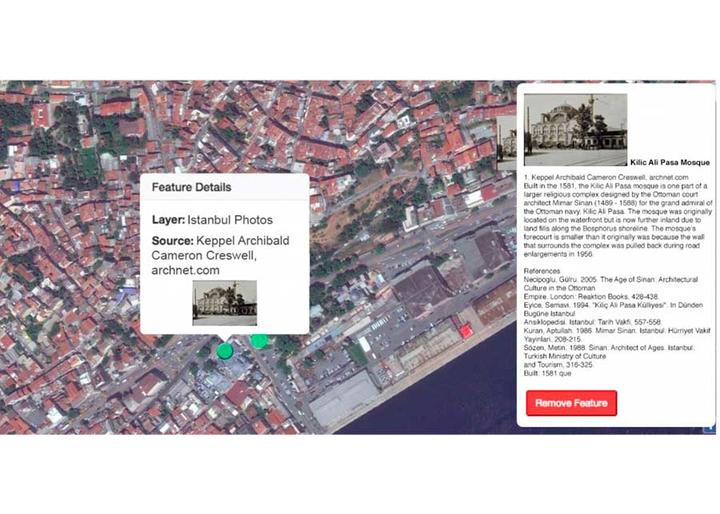
Task: Click the Necipoglu reference entry
Action: pos(611,288)
